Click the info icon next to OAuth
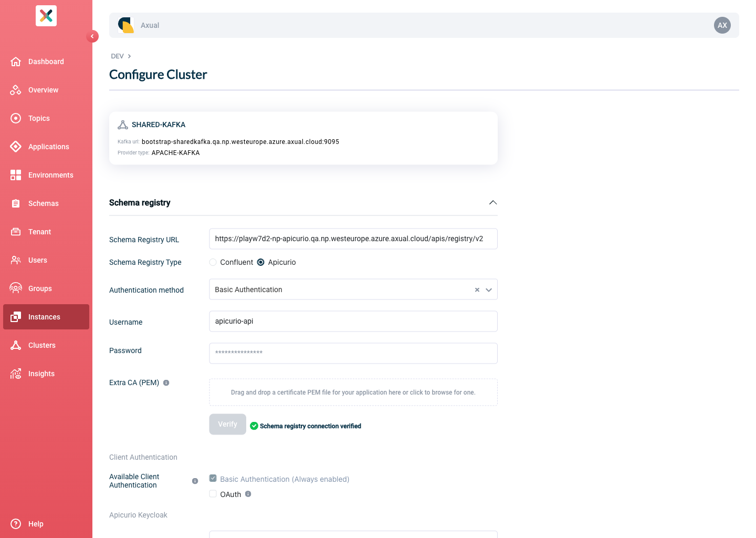Image resolution: width=756 pixels, height=538 pixels. pos(248,494)
